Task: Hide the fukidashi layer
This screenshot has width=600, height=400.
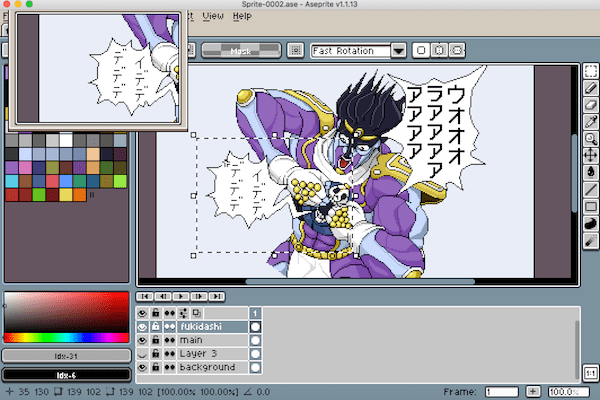Action: (142, 327)
